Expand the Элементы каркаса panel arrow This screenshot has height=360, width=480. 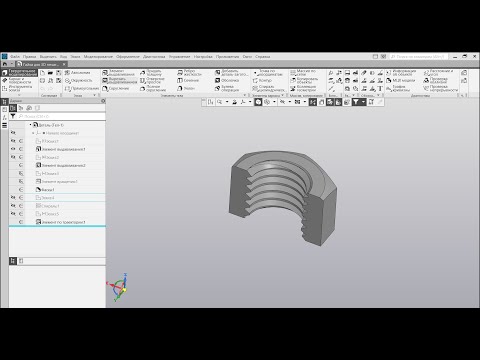(282, 95)
